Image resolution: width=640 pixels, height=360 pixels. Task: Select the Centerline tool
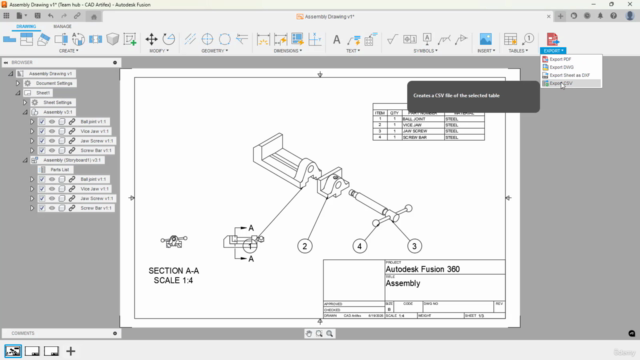[x=190, y=39]
